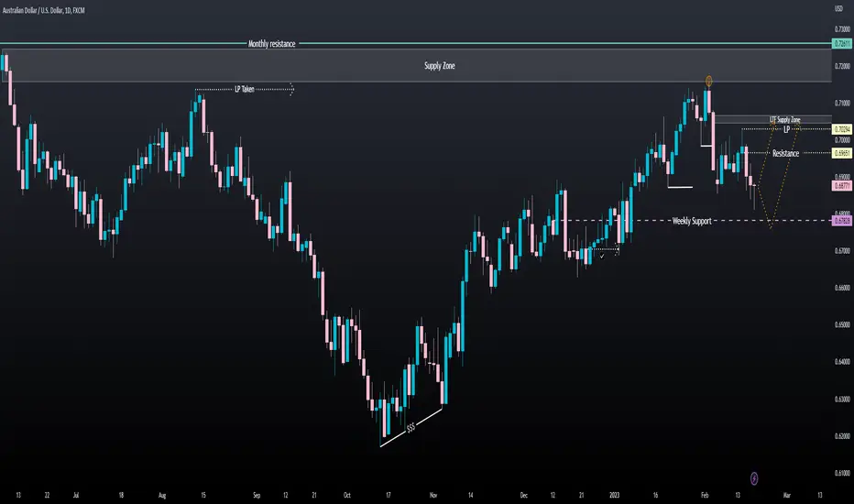Viewport: 854px width, 504px height.
Task: Click the purple lightning event icon
Action: (x=754, y=478)
